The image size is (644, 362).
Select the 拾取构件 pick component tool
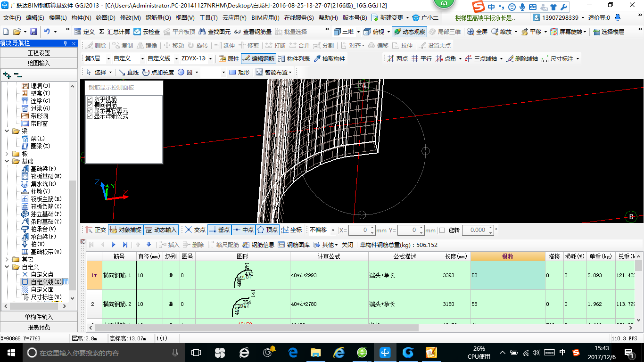click(x=330, y=58)
